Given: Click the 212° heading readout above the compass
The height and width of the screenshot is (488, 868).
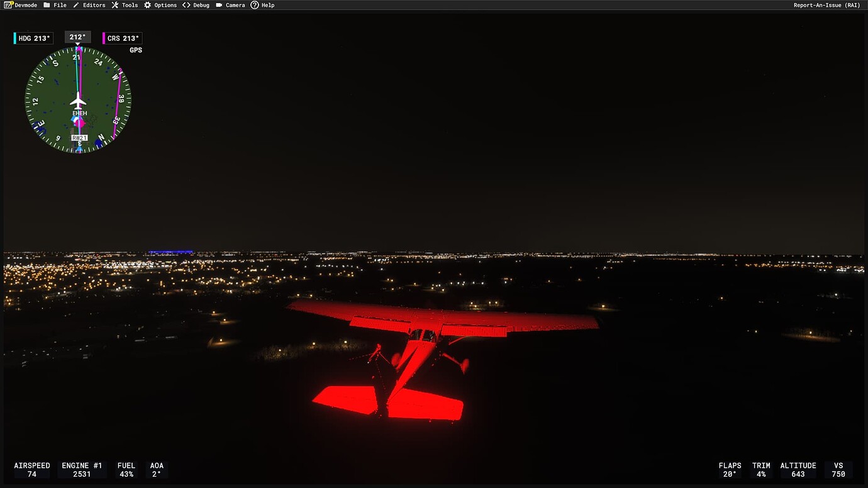Looking at the screenshot, I should coord(77,36).
